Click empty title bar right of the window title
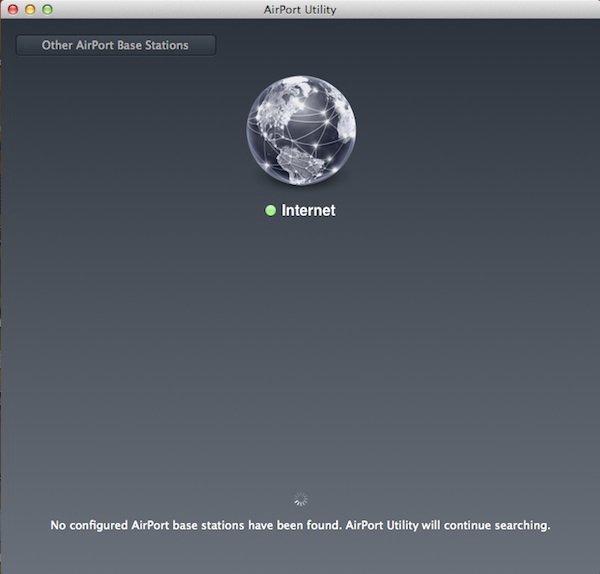The width and height of the screenshot is (600, 574). 470,9
